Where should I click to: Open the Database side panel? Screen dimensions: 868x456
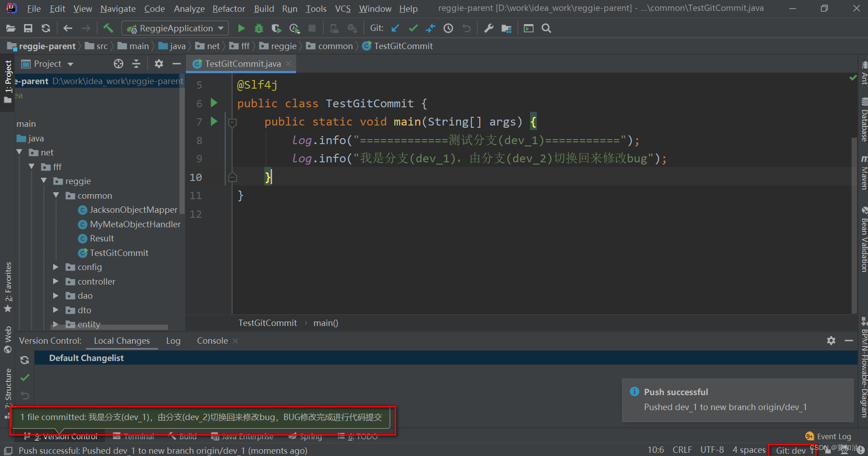(x=863, y=120)
